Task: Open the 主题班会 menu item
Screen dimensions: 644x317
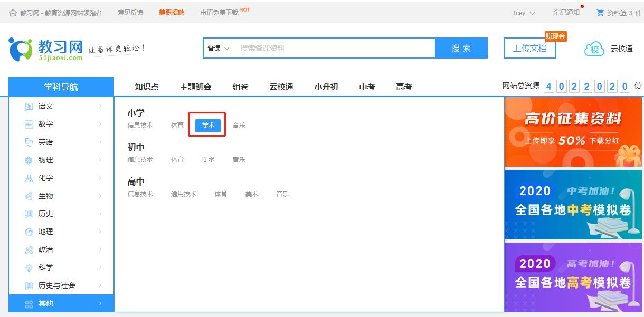Action: 195,87
